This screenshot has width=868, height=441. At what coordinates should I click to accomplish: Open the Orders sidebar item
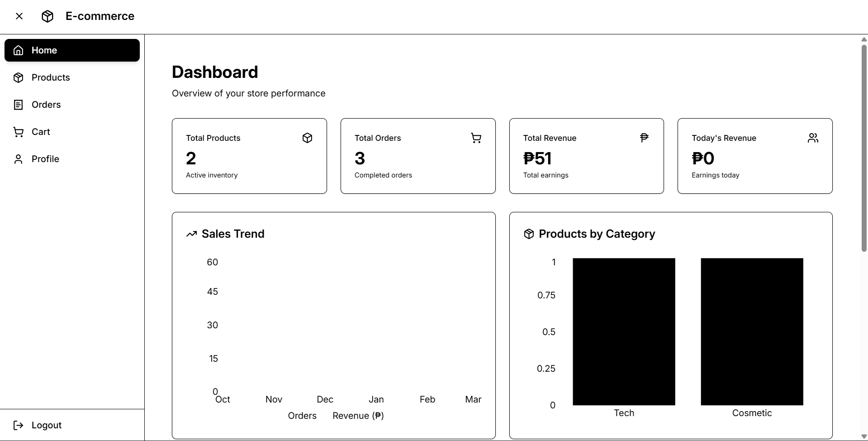click(x=46, y=105)
